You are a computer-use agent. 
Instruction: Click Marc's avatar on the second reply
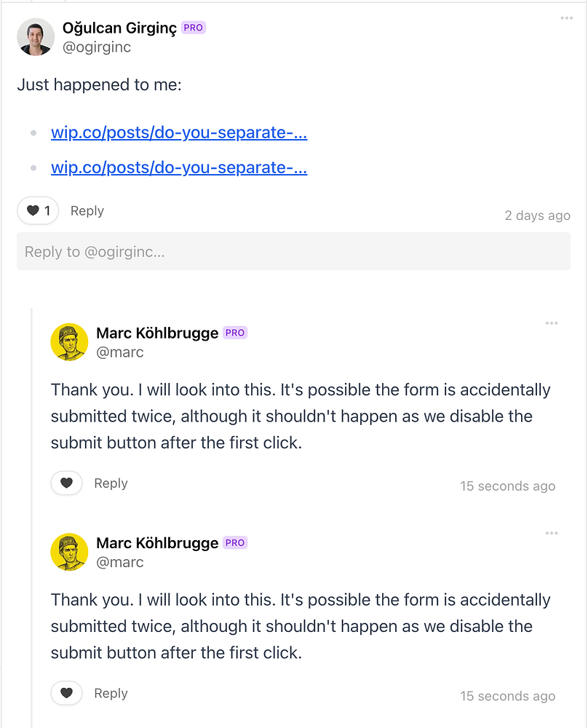coord(69,552)
